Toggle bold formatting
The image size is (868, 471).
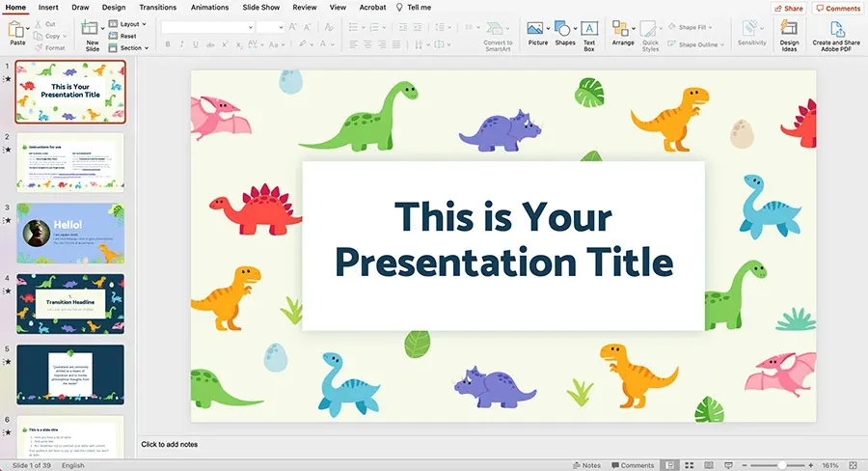coord(168,44)
